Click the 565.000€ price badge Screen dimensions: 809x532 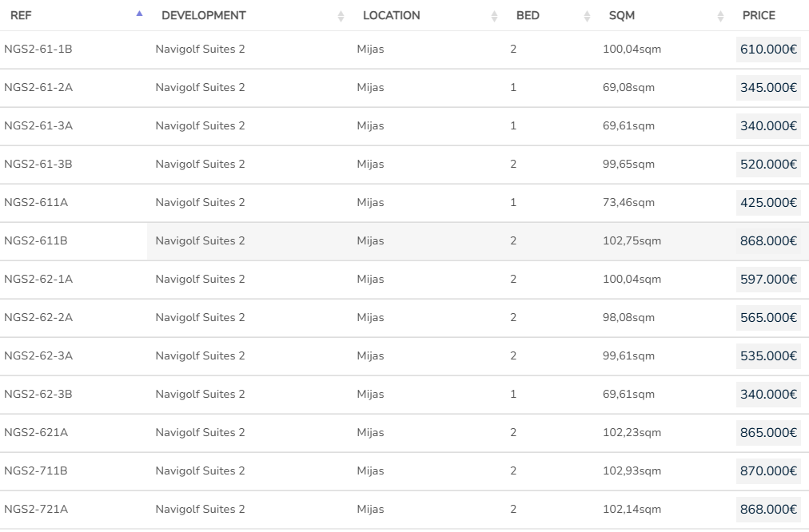pyautogui.click(x=768, y=318)
